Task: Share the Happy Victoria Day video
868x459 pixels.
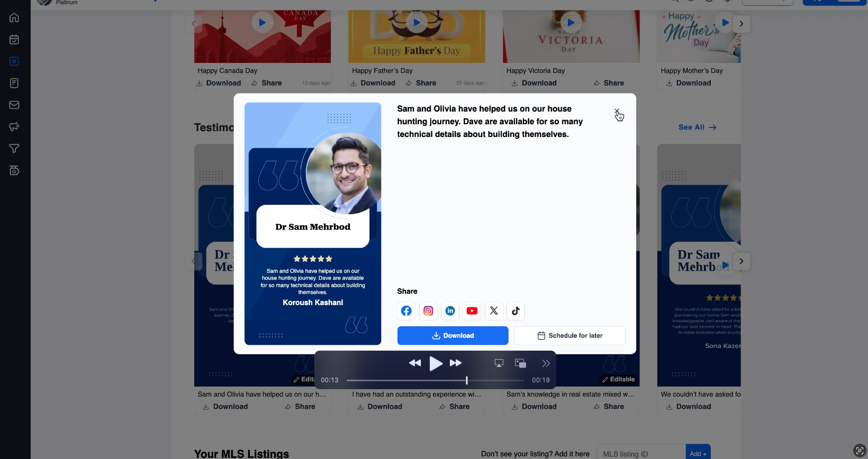Action: point(609,83)
